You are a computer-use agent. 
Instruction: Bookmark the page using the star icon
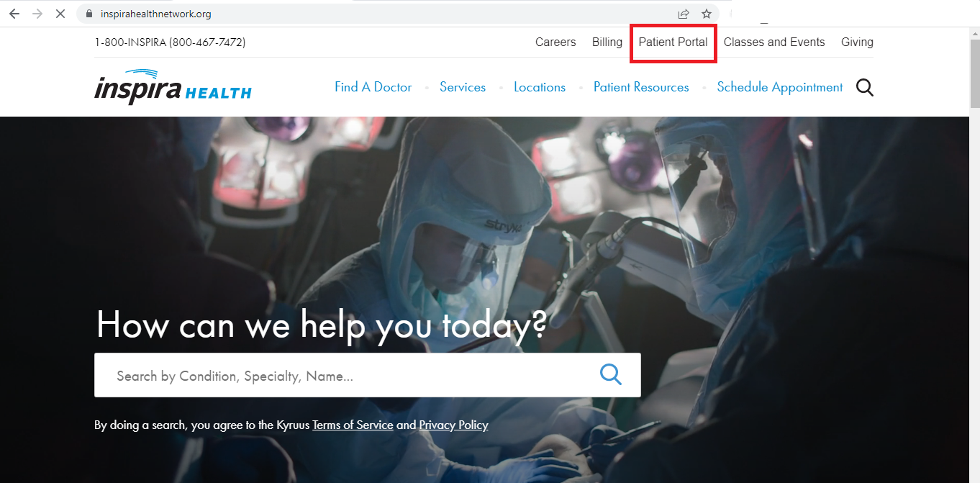pyautogui.click(x=706, y=13)
